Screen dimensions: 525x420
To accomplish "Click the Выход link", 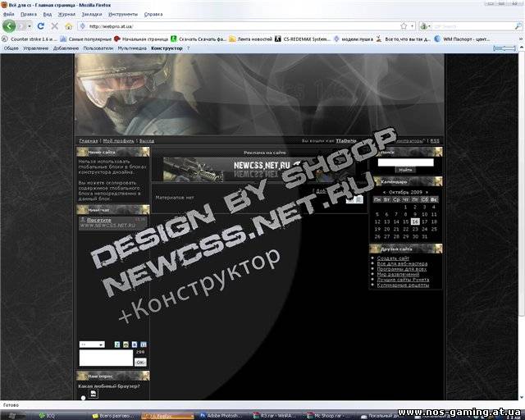I will click(x=147, y=141).
